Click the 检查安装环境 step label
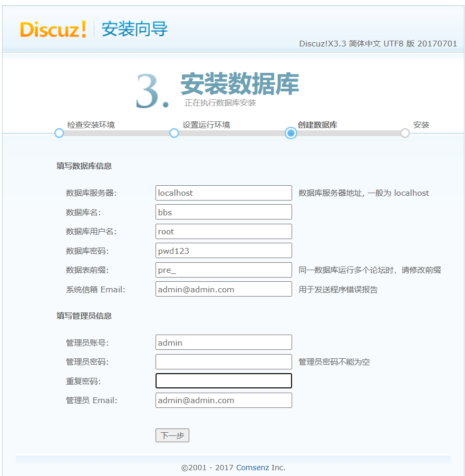The image size is (465, 476). [x=91, y=125]
